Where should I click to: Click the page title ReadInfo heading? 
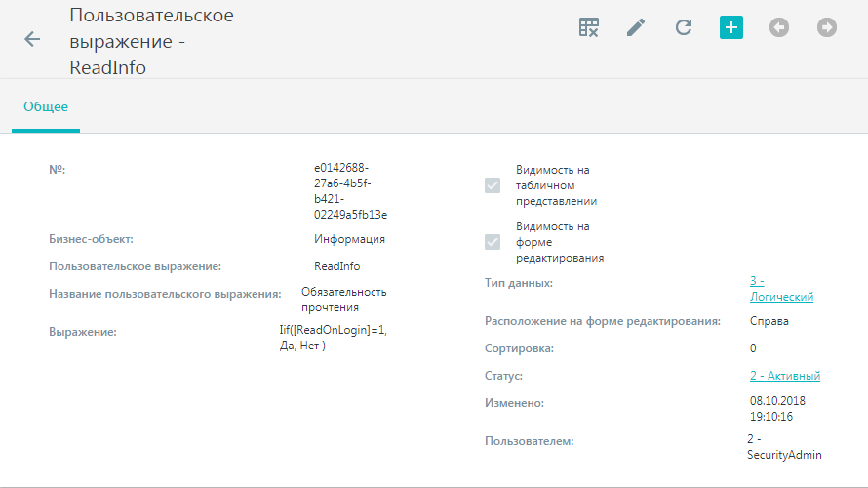point(151,42)
